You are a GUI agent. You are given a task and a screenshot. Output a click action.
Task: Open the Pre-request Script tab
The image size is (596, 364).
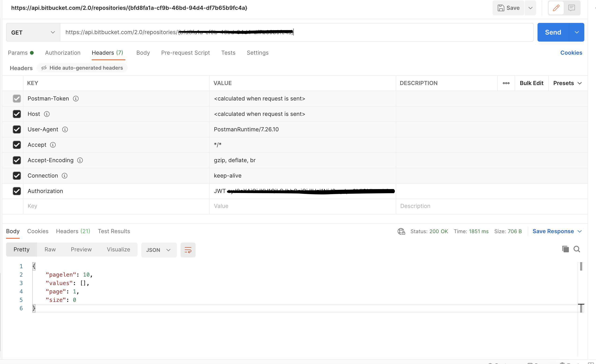pos(185,53)
